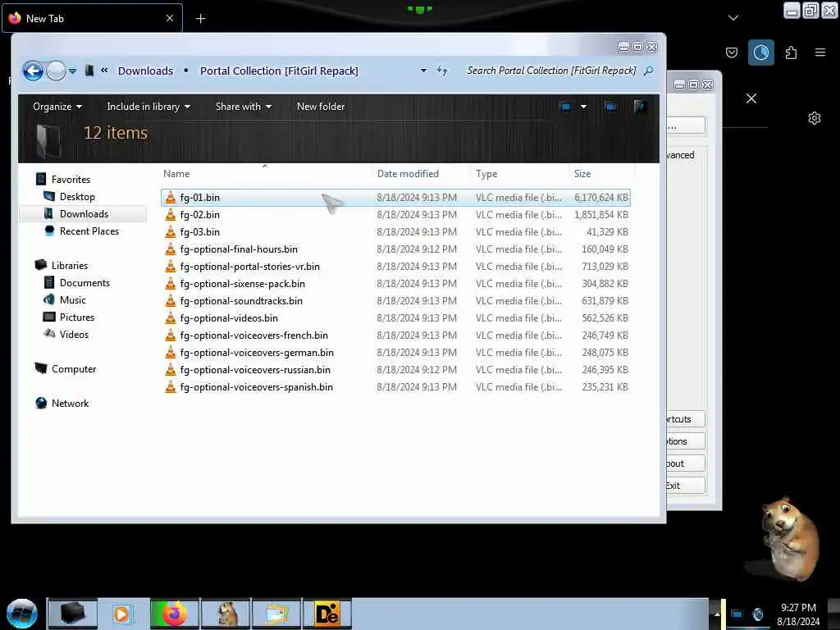840x630 pixels.
Task: Select Libraries in navigation pane
Action: (69, 265)
